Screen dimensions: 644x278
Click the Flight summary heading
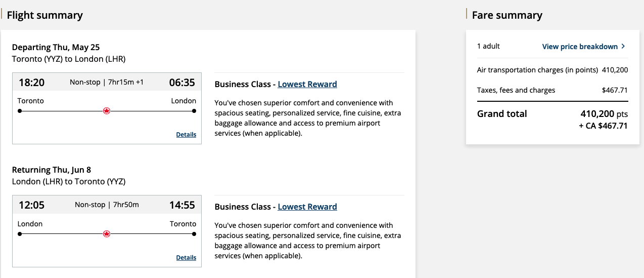click(x=45, y=15)
